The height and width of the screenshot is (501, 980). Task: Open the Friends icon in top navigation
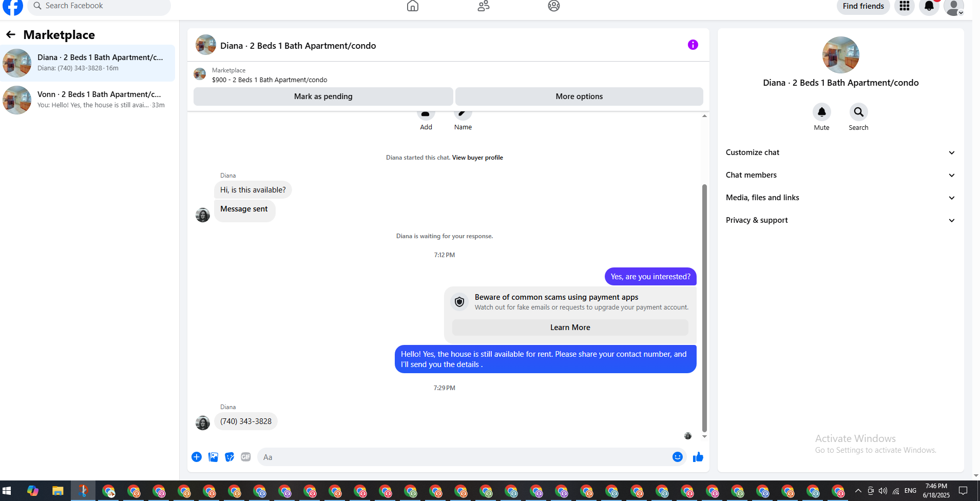coord(484,6)
